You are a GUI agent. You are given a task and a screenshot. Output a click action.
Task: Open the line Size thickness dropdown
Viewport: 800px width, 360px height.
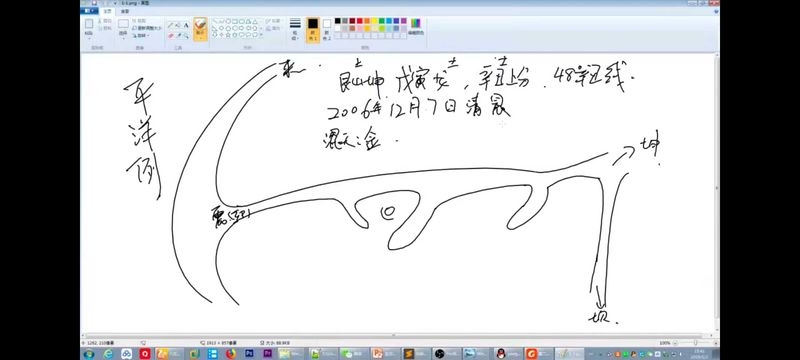coord(295,29)
